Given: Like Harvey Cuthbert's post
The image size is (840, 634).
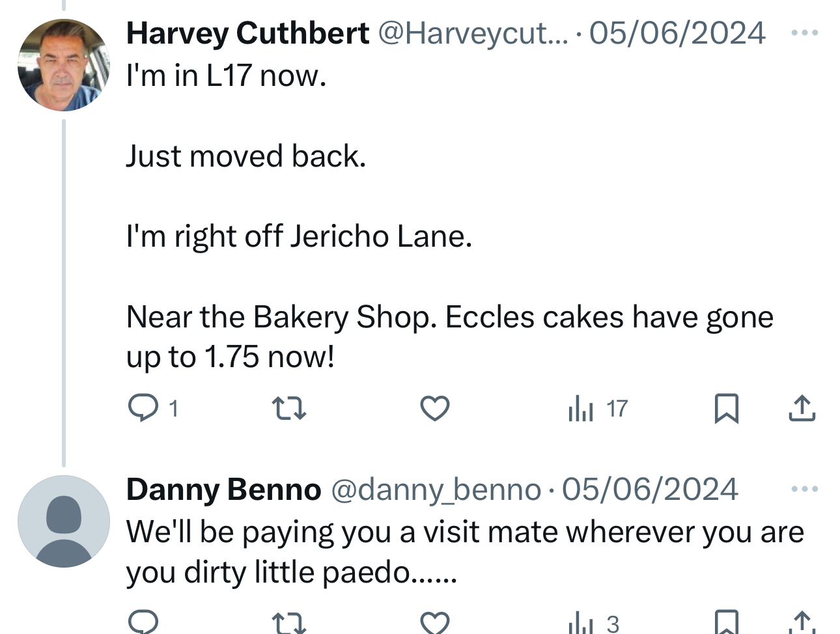Looking at the screenshot, I should pyautogui.click(x=434, y=409).
